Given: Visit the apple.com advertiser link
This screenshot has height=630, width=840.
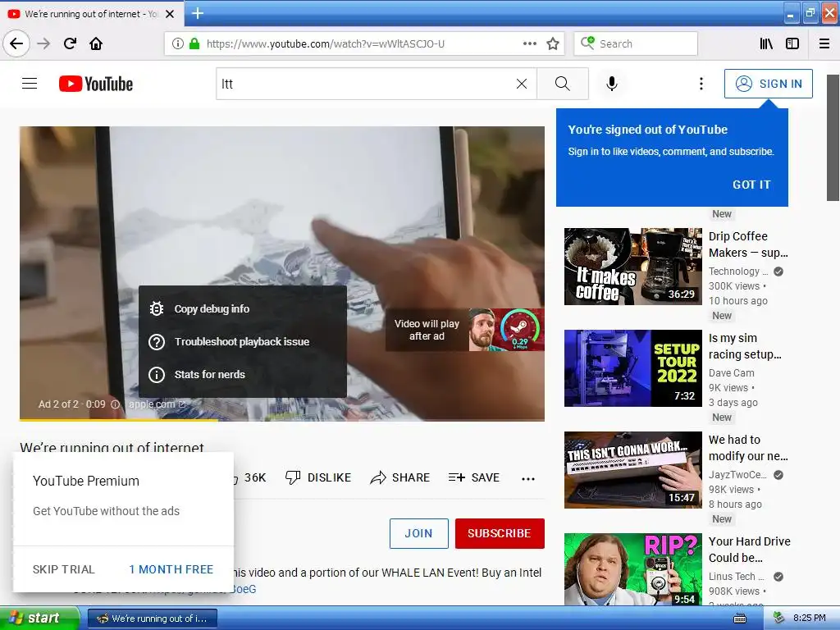Looking at the screenshot, I should [157, 404].
